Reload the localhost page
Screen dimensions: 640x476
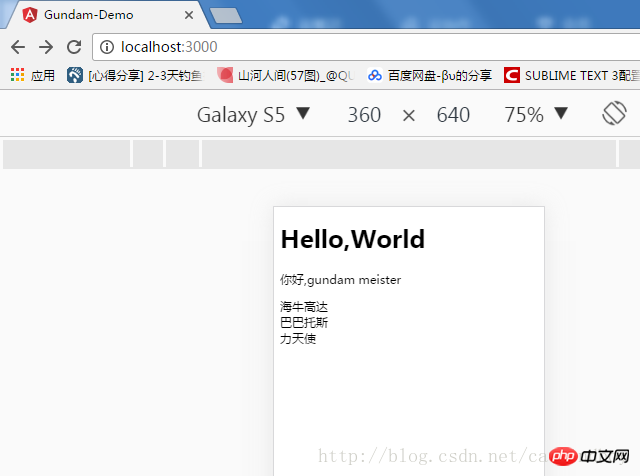click(x=74, y=47)
